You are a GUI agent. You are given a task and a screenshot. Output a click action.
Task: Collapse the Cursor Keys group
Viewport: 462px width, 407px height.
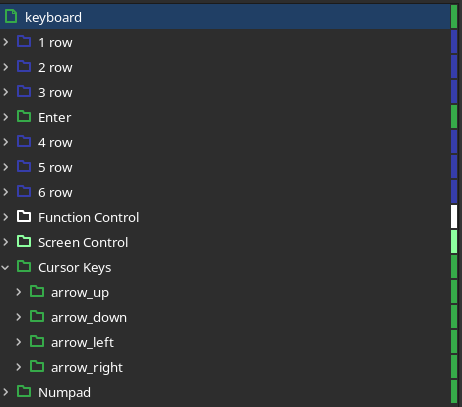click(x=5, y=267)
